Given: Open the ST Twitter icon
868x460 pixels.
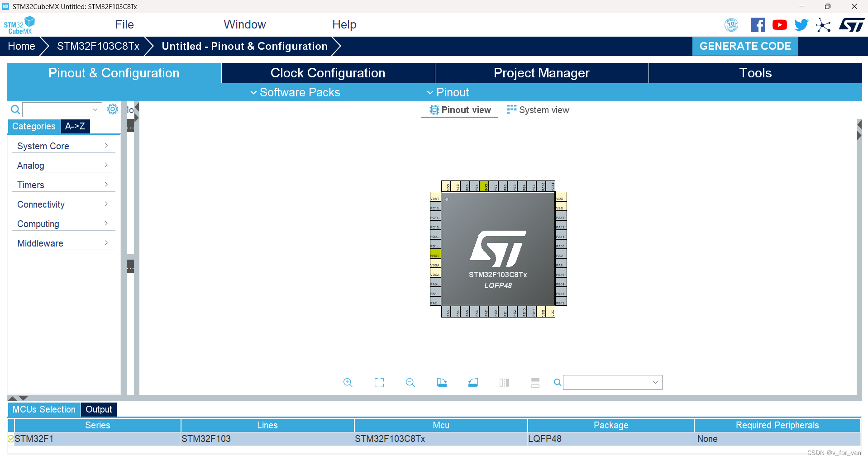Looking at the screenshot, I should pos(801,25).
